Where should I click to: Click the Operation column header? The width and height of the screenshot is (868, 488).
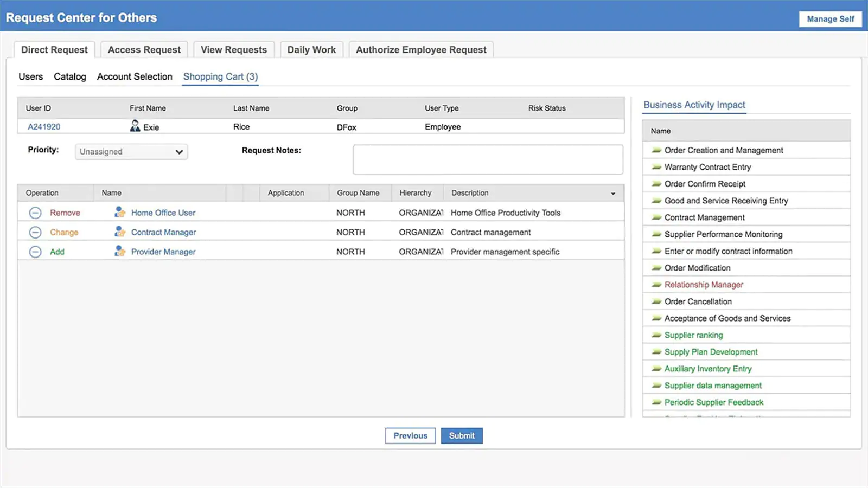coord(56,193)
